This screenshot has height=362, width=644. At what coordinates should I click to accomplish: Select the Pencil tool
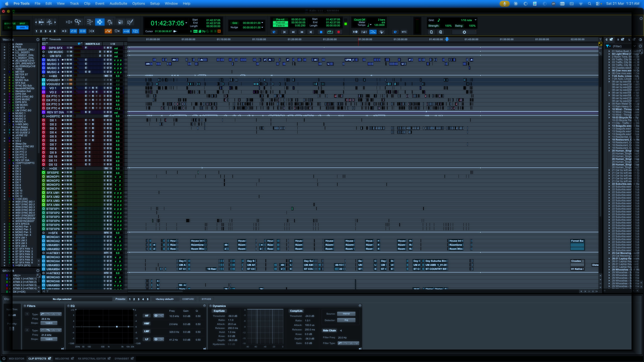point(130,22)
